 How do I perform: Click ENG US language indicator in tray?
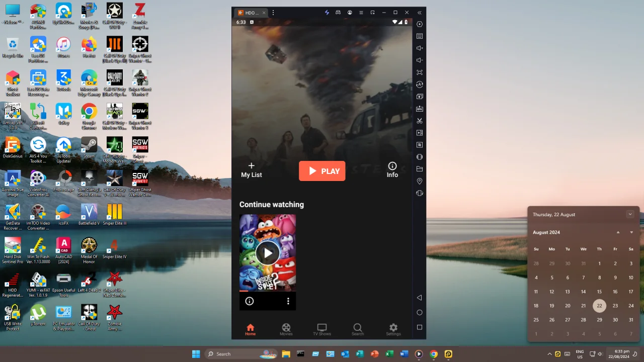[x=580, y=354]
